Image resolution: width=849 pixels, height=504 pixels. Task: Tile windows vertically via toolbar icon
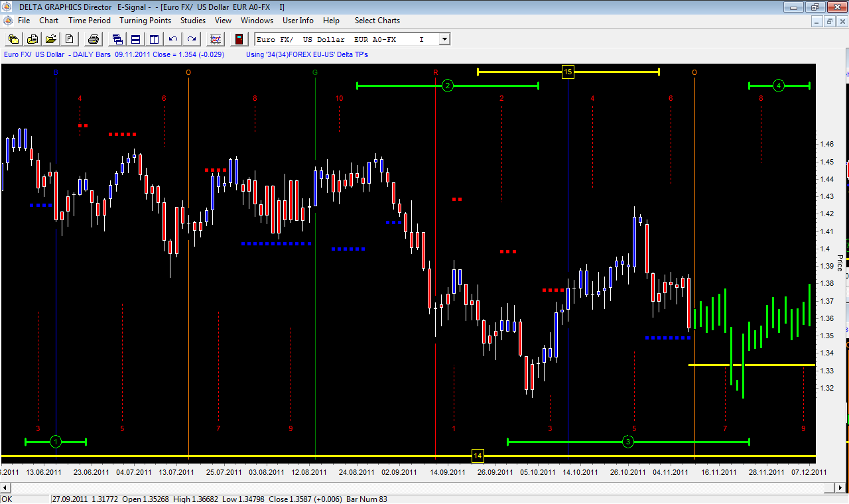click(154, 39)
